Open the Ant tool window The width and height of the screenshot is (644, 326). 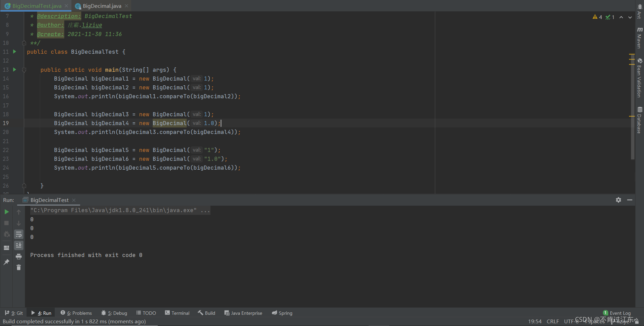(640, 11)
